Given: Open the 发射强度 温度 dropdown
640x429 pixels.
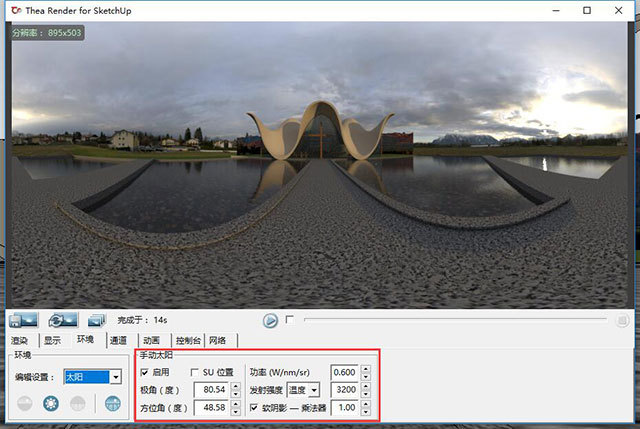Looking at the screenshot, I should [303, 390].
